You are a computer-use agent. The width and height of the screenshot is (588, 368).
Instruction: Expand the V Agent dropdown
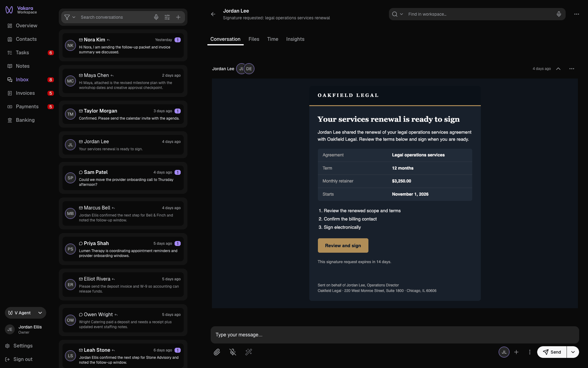(25, 313)
